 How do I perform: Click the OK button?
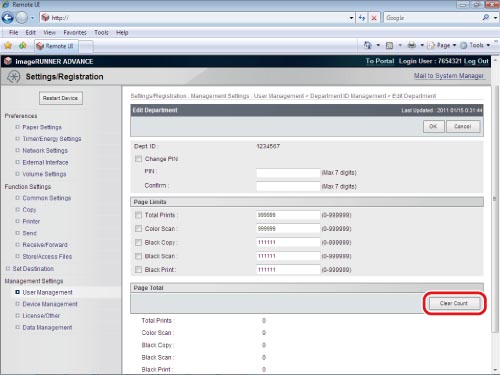coord(433,126)
